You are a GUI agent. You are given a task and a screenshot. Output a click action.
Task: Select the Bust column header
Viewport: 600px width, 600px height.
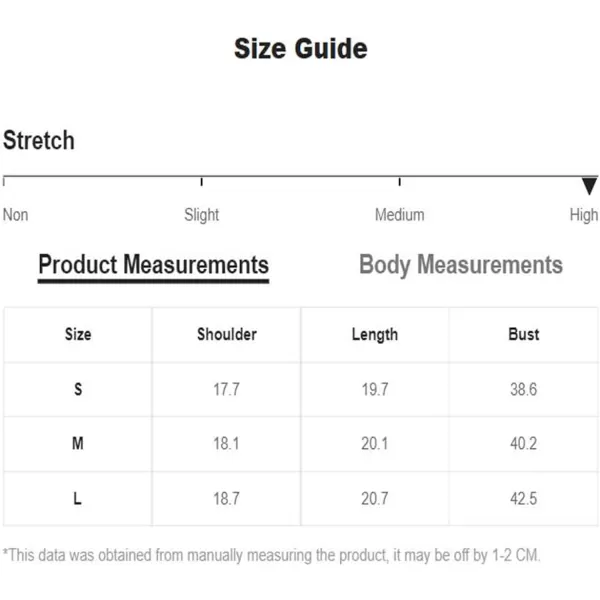[523, 335]
